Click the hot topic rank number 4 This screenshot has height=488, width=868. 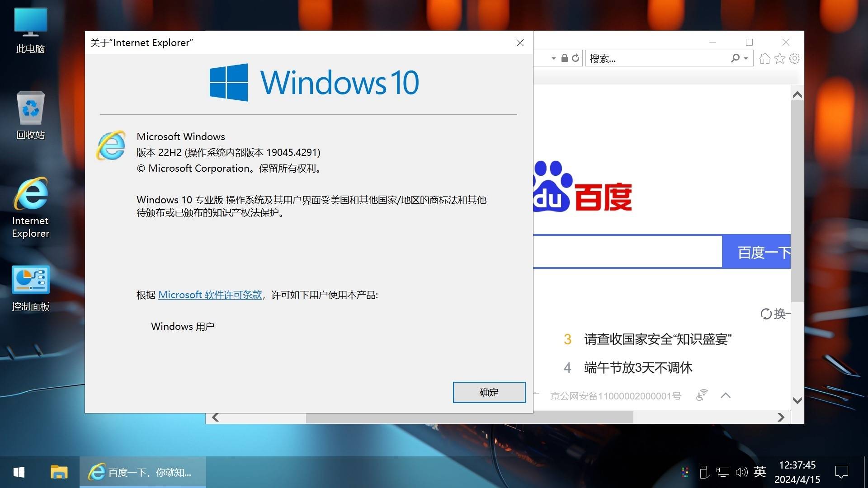tap(568, 368)
